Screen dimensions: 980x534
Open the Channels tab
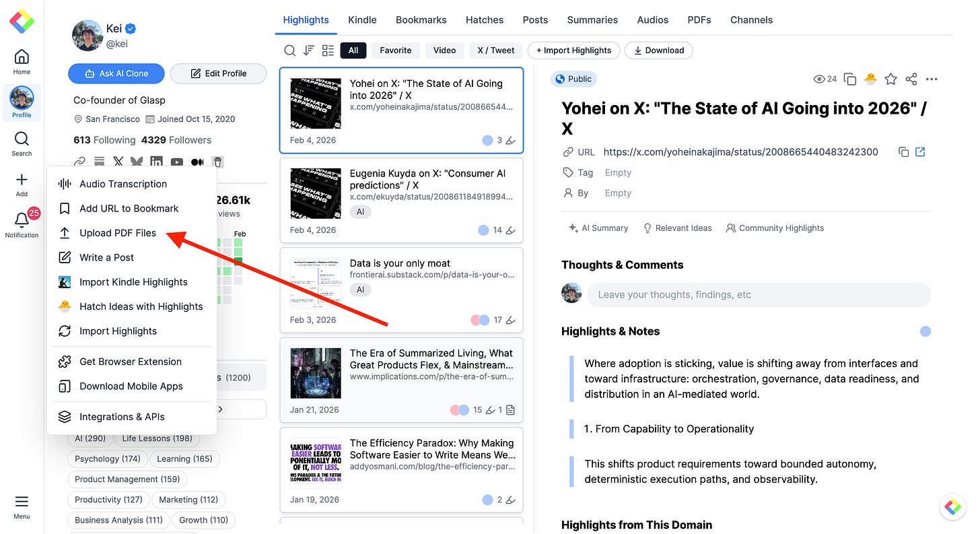[x=751, y=20]
